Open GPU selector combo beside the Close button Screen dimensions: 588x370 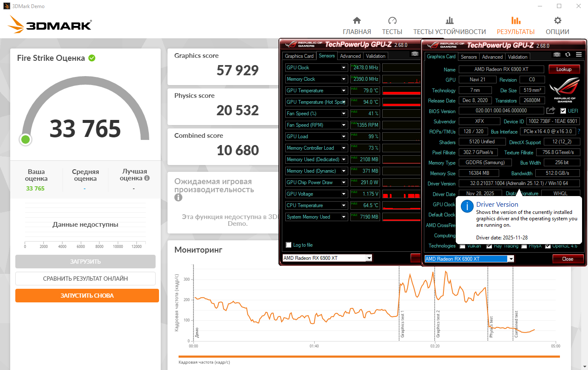(469, 259)
